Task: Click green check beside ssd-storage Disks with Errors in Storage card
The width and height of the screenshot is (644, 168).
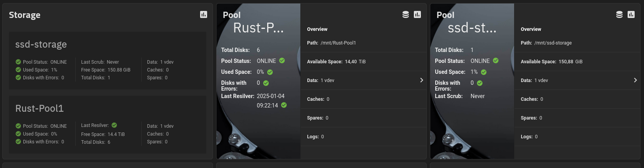Action: (18, 77)
